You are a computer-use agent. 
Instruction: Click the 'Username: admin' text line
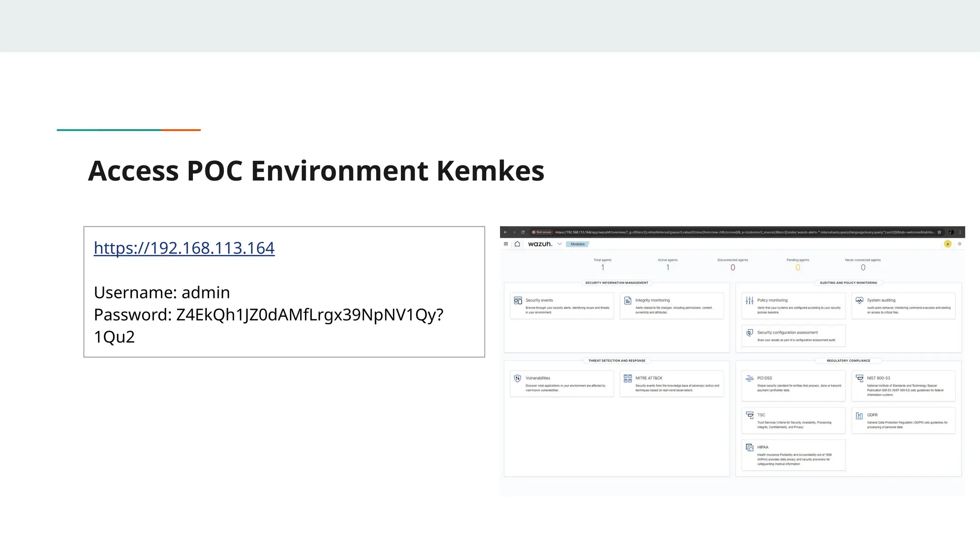coord(162,292)
